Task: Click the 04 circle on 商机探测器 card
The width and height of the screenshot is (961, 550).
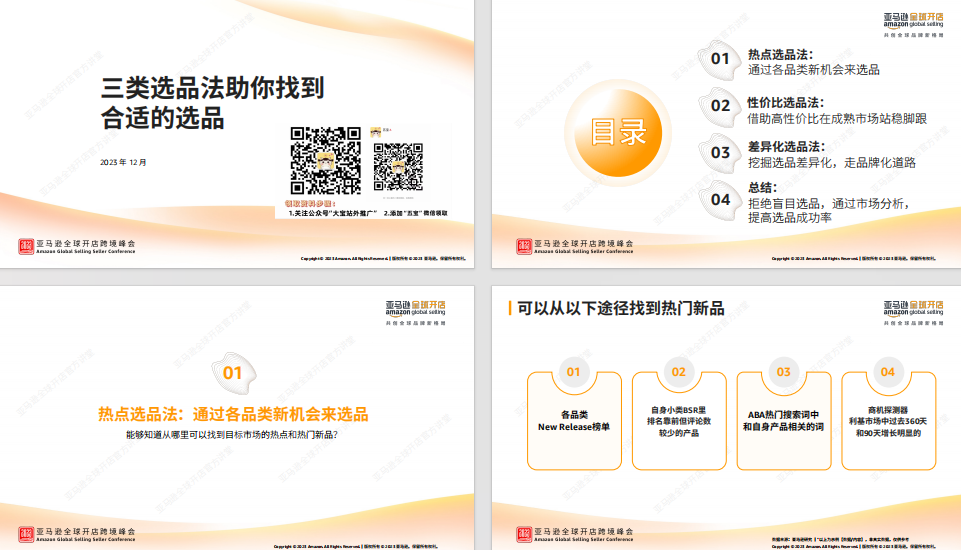Action: pyautogui.click(x=887, y=372)
